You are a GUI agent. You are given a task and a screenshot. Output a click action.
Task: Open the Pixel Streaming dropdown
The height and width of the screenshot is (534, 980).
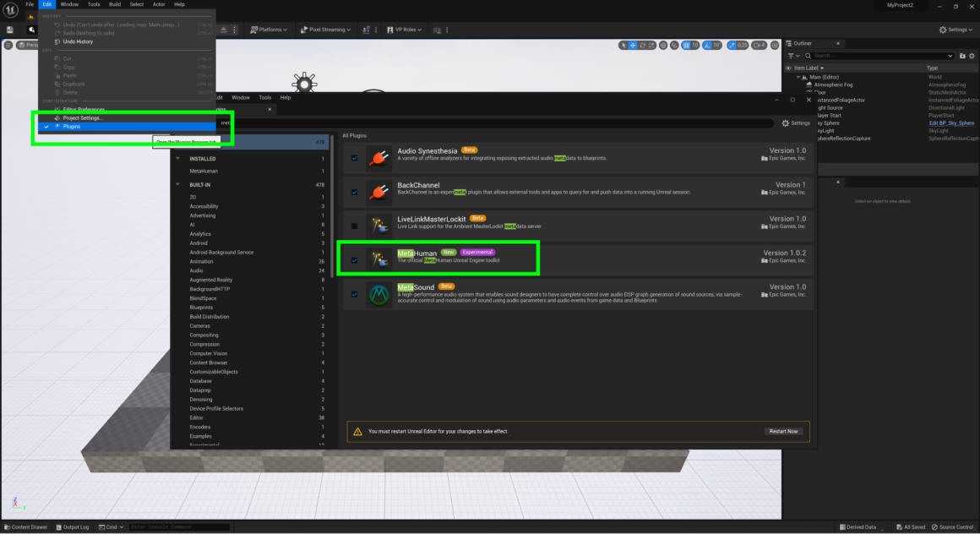[325, 30]
